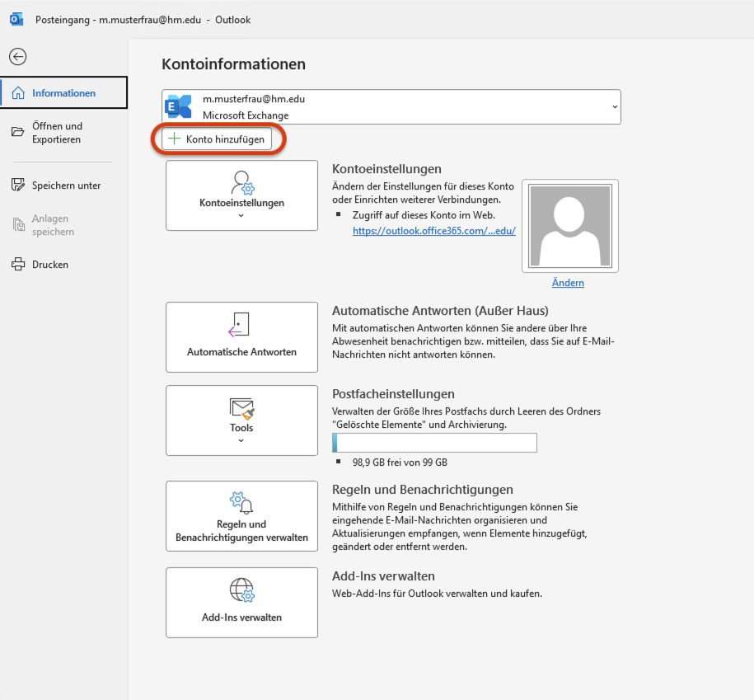Screen dimensions: 754x700
Task: Click the Kontoeinstellungen section heading
Action: click(x=386, y=169)
